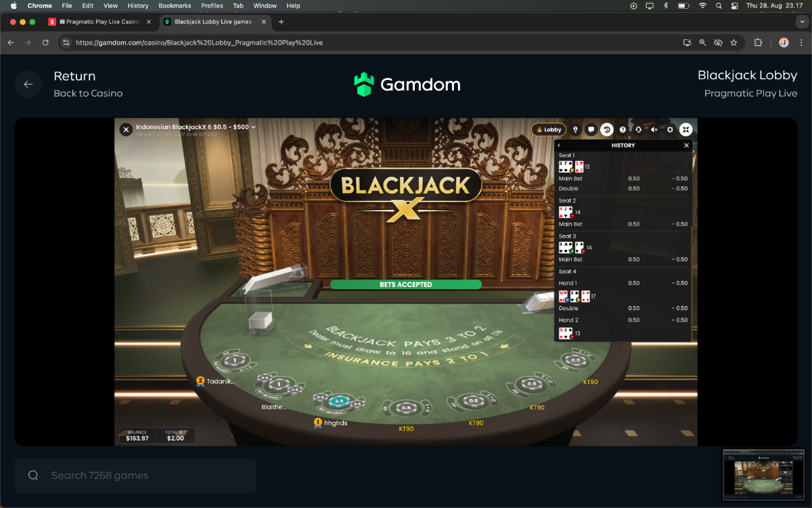Open the Chrome extensions puzzle icon

[758, 42]
